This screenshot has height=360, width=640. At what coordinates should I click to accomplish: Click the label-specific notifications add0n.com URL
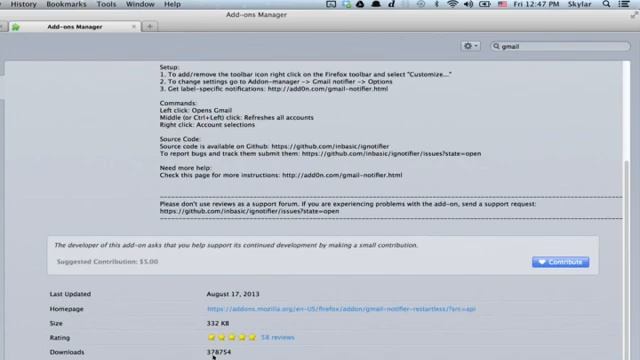tap(328, 89)
